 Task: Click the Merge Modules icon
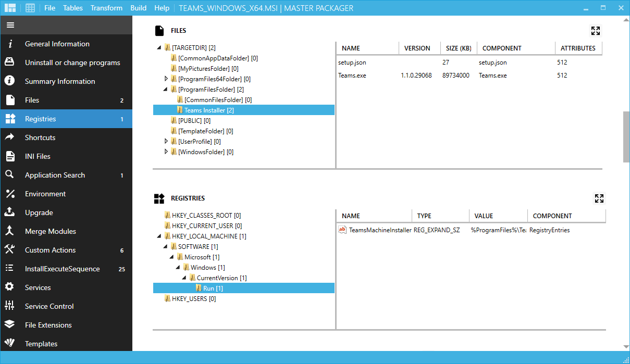10,231
